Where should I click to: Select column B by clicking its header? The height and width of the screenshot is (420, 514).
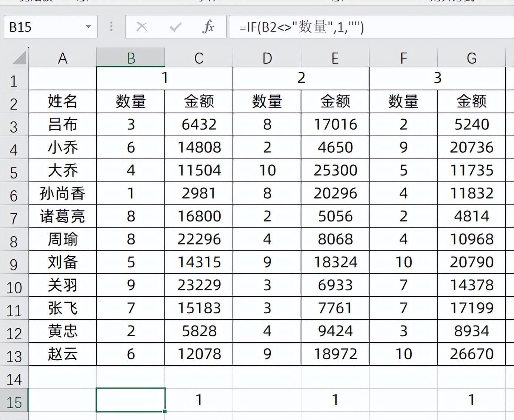pyautogui.click(x=130, y=57)
